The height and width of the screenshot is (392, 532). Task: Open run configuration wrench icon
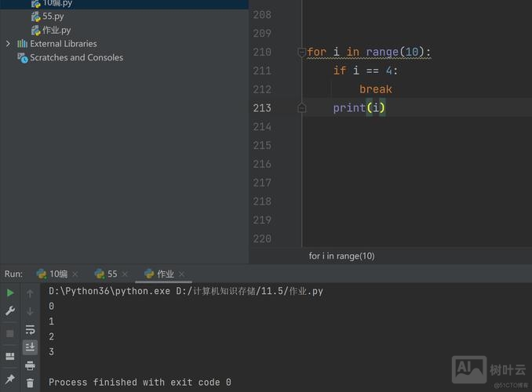click(x=10, y=311)
